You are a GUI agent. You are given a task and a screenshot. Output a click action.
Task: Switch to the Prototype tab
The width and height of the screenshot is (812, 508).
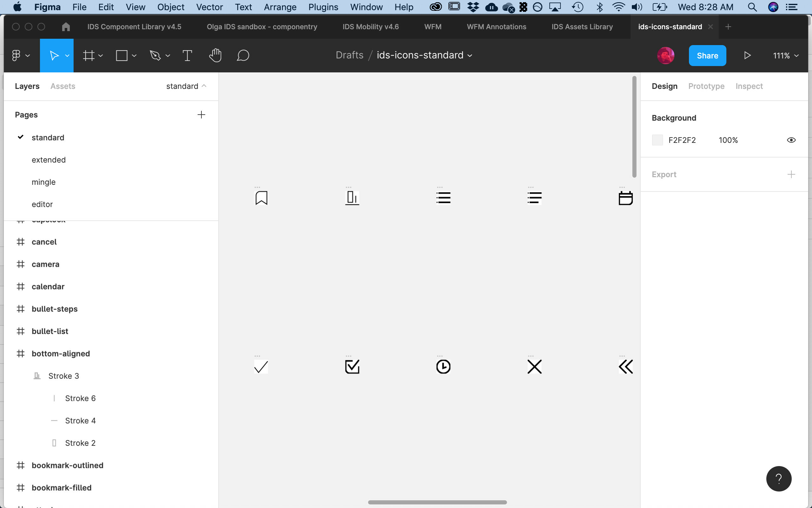[x=706, y=86]
